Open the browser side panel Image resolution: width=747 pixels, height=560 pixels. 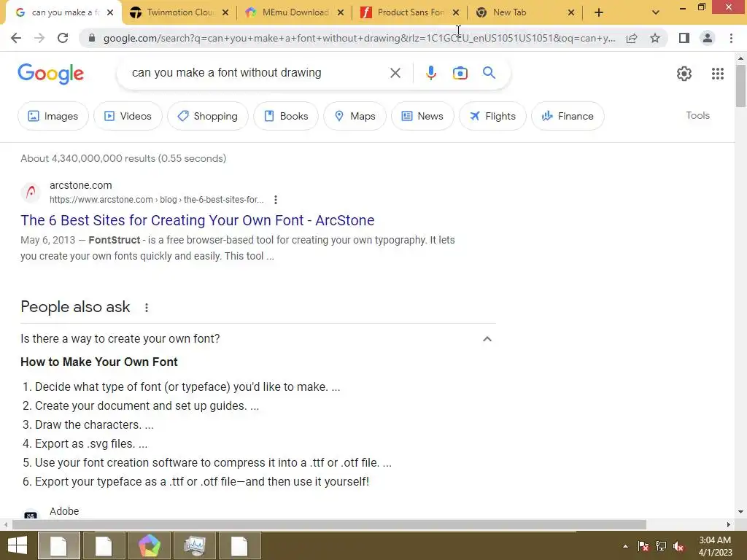point(684,38)
